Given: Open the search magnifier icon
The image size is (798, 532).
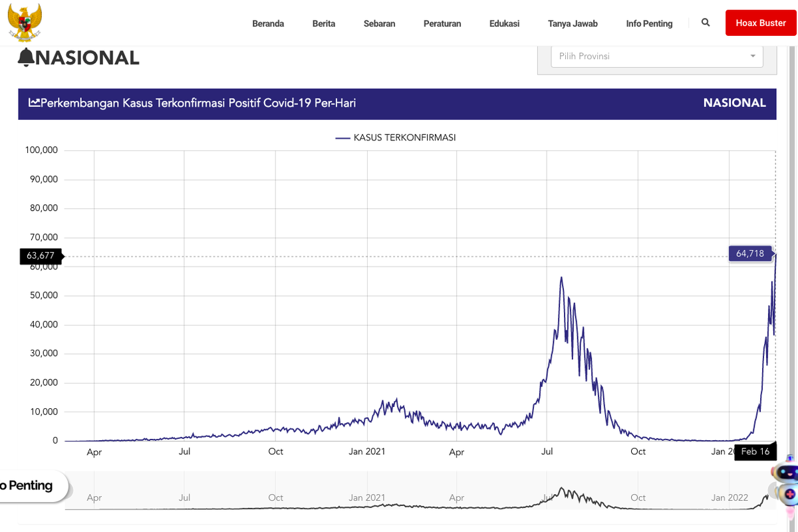Looking at the screenshot, I should pos(706,23).
